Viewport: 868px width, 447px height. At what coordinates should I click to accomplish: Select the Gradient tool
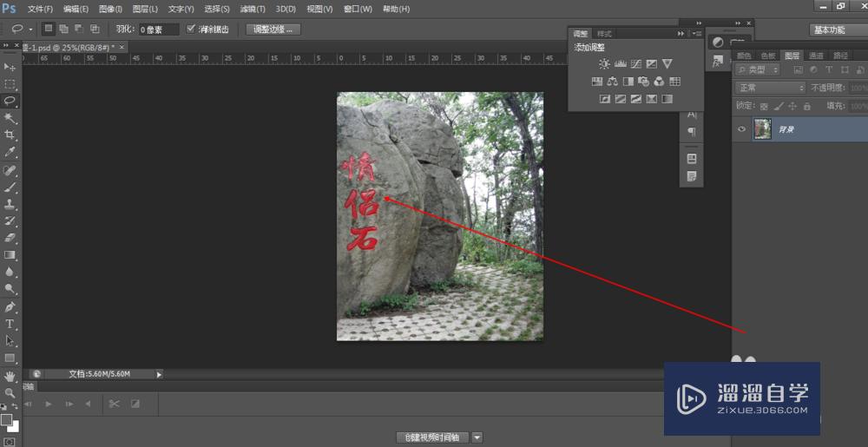pos(10,255)
